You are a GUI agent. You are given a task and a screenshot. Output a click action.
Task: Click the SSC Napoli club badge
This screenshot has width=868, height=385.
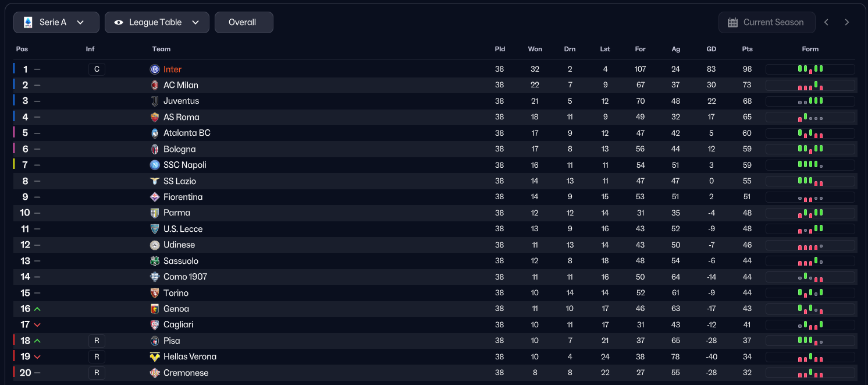tap(155, 165)
